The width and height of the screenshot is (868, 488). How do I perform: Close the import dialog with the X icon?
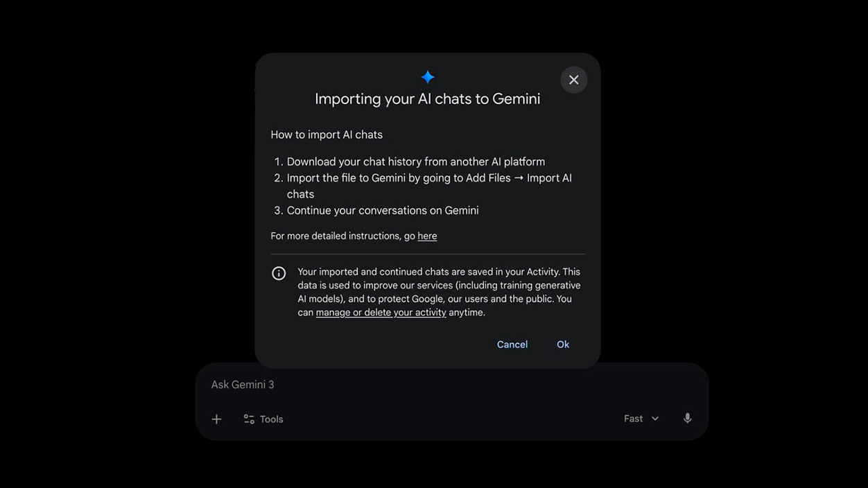click(x=573, y=80)
